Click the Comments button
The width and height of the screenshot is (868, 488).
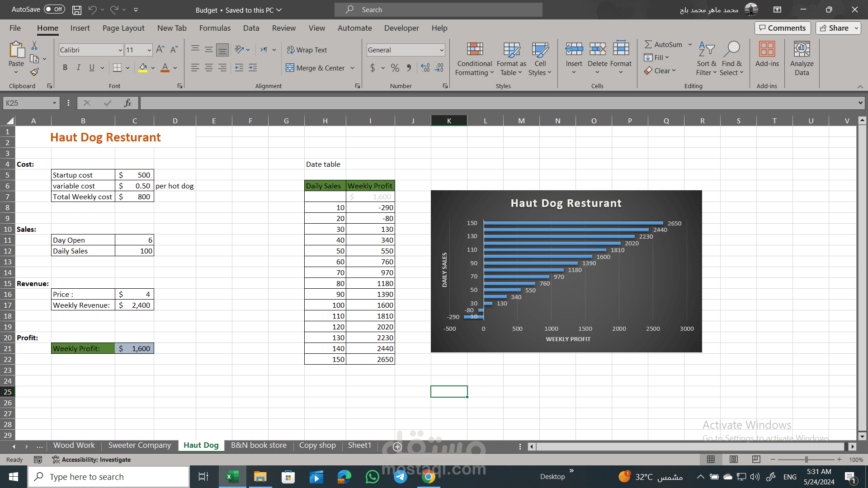(x=783, y=28)
